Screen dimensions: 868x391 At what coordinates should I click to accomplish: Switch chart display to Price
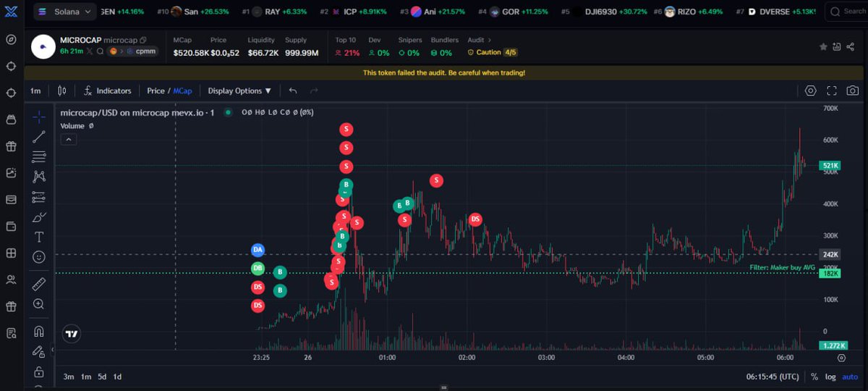pyautogui.click(x=156, y=91)
